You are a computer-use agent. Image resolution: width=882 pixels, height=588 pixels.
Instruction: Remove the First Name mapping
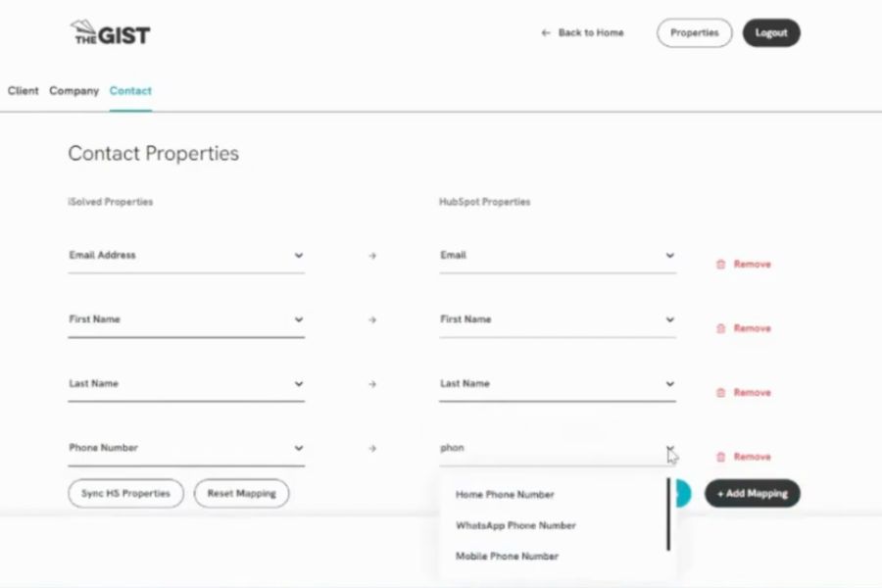[743, 328]
